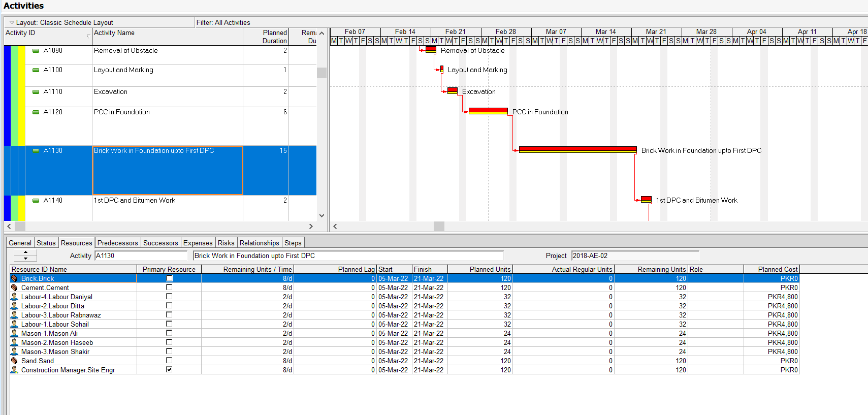
Task: Click the activity icon for A1100
Action: [36, 70]
